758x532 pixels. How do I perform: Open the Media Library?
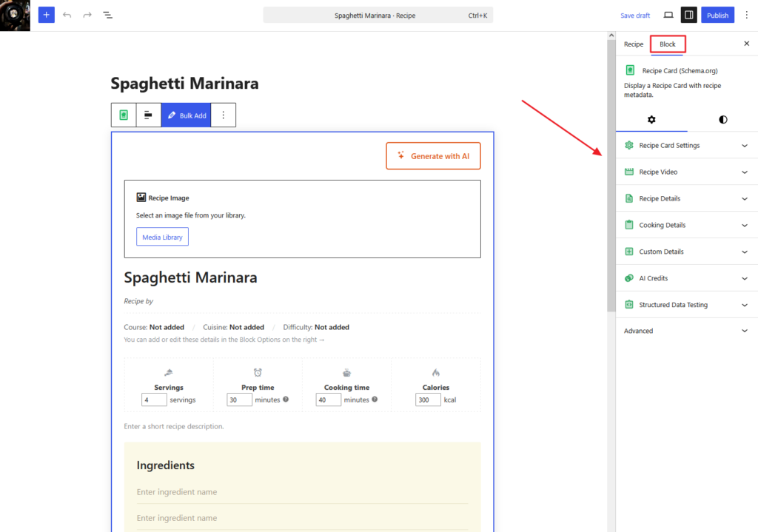tap(162, 237)
